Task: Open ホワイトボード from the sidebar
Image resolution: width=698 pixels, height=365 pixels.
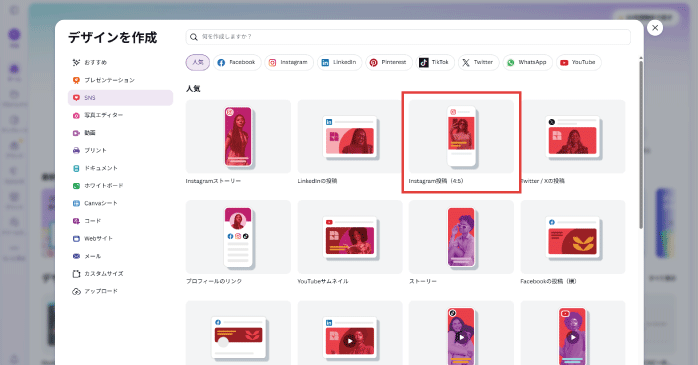Action: pos(120,186)
